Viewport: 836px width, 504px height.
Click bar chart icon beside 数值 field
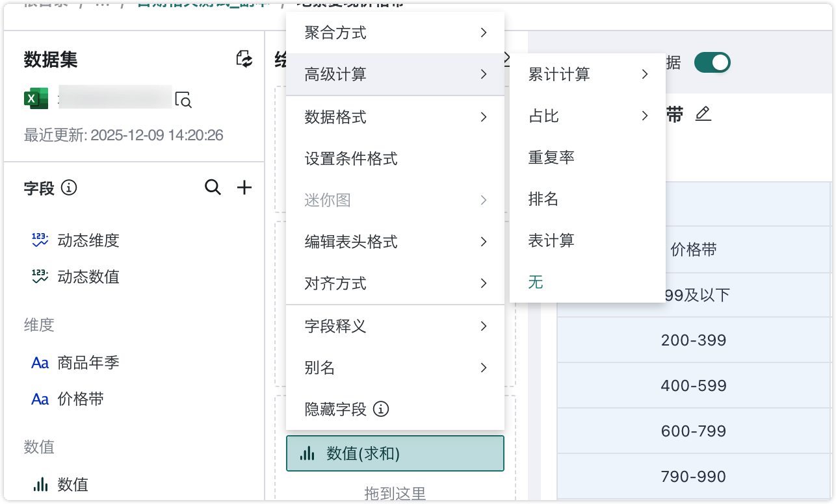tap(41, 485)
